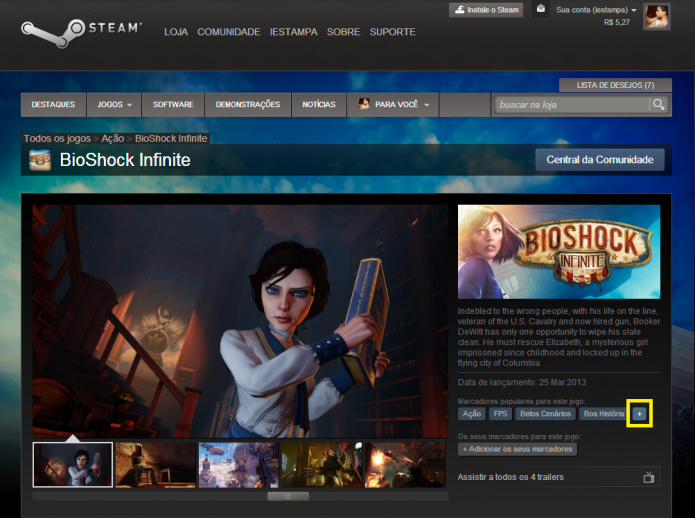Click the magnifier search icon

pyautogui.click(x=659, y=105)
